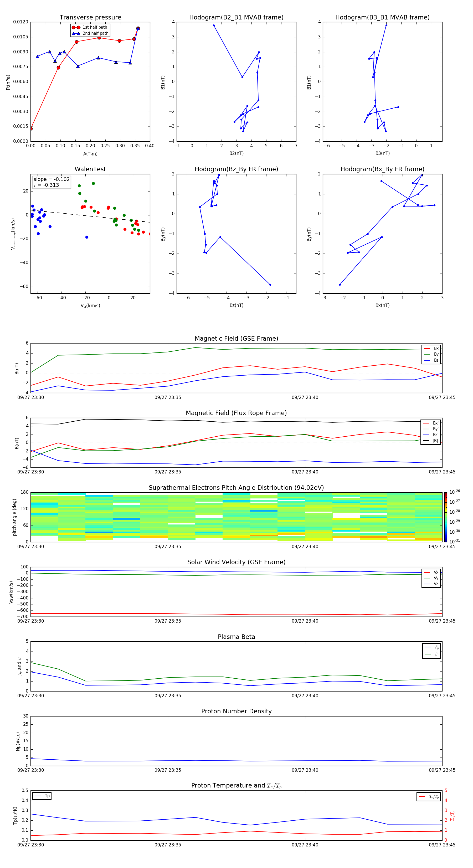The height and width of the screenshot is (868, 473).
Task: Click '09/27 23:40' tick under the Plasma Beta plot
Action: (305, 696)
